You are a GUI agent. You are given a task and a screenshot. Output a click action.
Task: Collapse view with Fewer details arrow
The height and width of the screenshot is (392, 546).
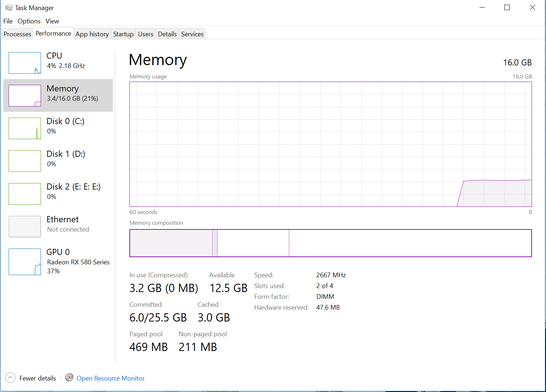point(10,378)
